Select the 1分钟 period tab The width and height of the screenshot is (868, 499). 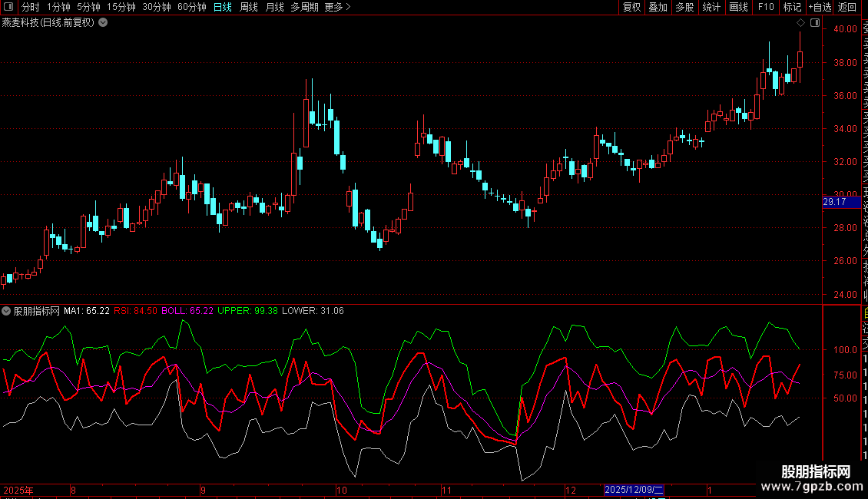point(58,7)
